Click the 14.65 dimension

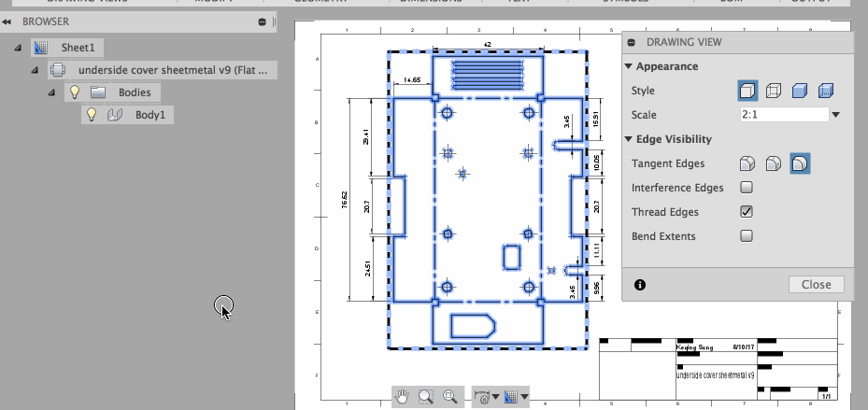[412, 79]
